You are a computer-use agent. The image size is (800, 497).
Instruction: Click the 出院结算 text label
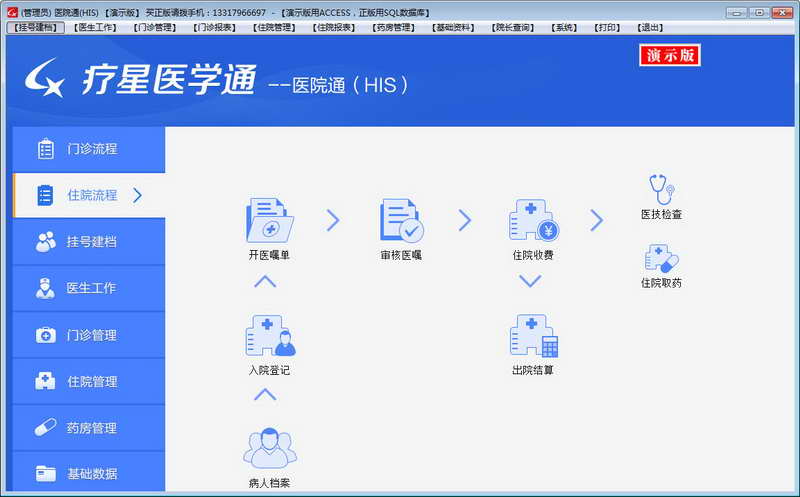[533, 370]
